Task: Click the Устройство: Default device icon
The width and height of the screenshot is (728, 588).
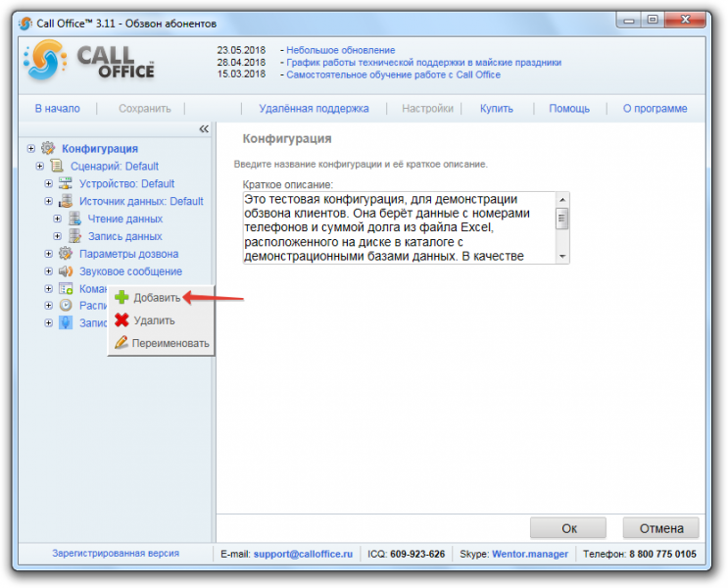Action: [x=66, y=183]
